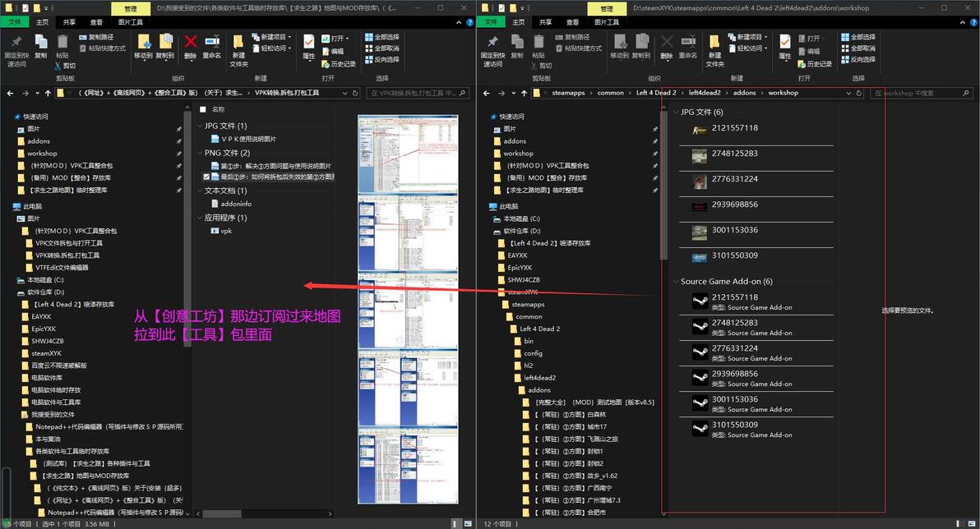Click the Up arrow in left window navigation
The height and width of the screenshot is (529, 980).
[48, 93]
